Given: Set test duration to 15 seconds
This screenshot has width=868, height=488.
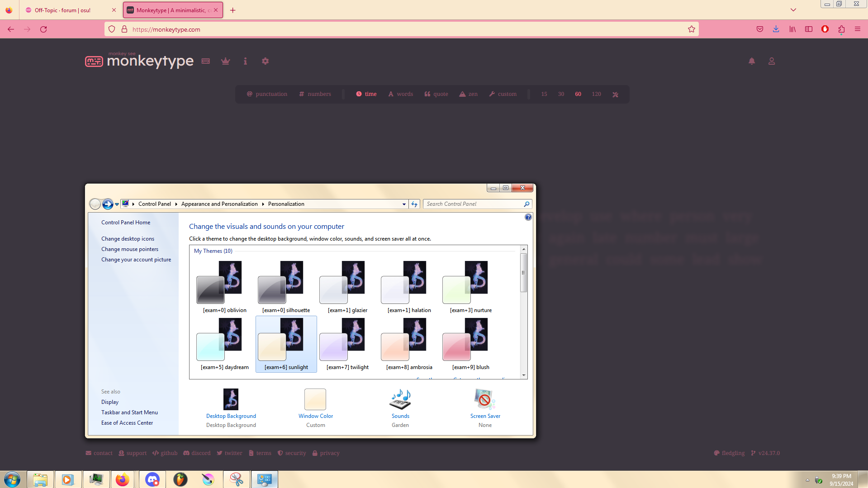Looking at the screenshot, I should click(544, 94).
